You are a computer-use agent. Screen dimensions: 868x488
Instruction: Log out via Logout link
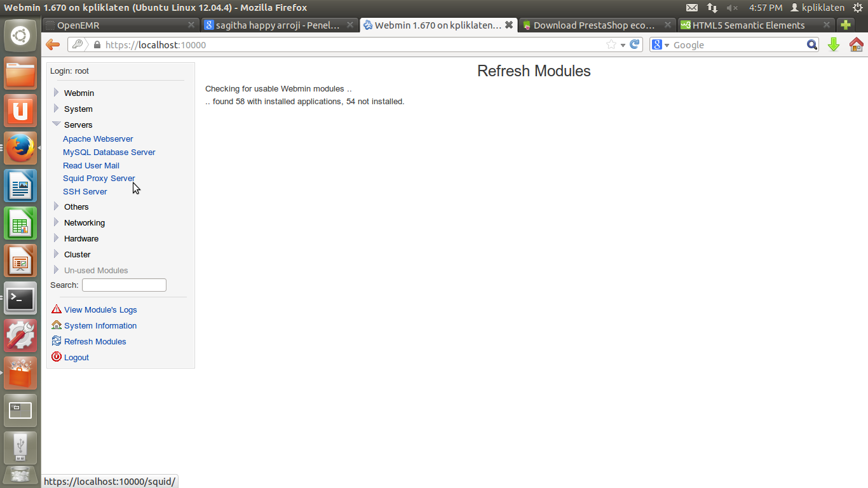(x=76, y=357)
